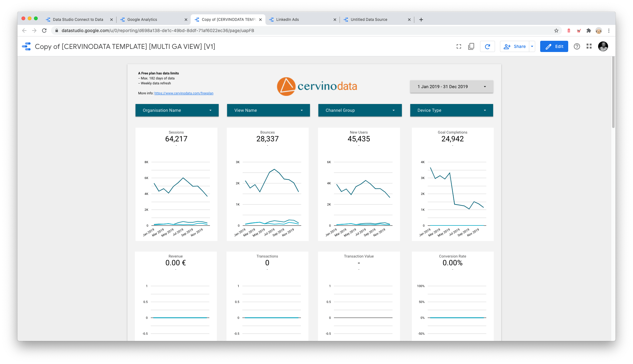Expand the Share options arrow
Screen dimensions: 633x364
pos(532,46)
